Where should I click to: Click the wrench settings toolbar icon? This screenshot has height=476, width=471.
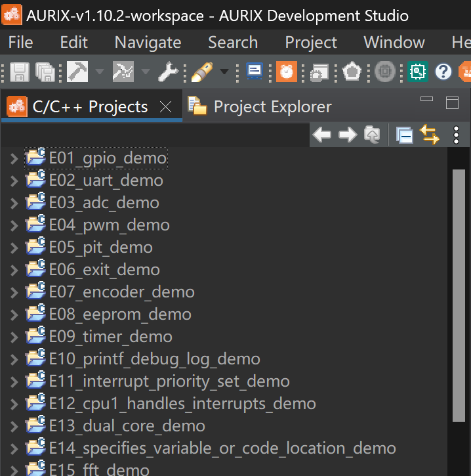click(x=168, y=72)
